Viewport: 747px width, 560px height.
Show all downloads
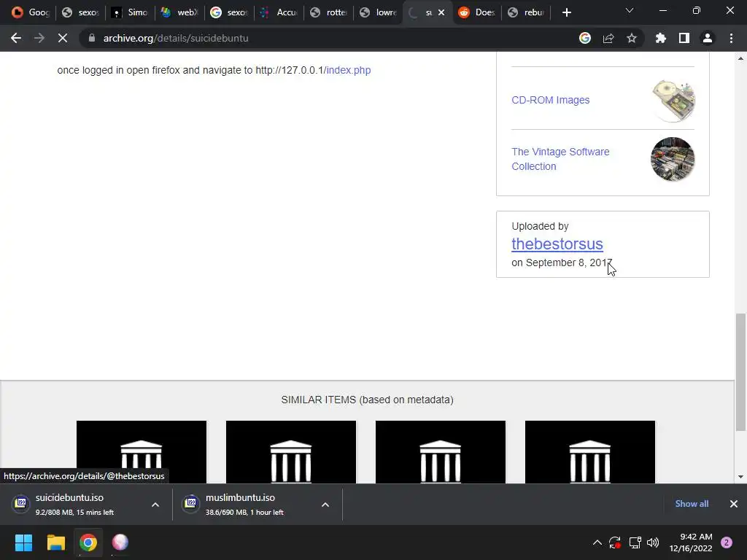click(x=692, y=504)
